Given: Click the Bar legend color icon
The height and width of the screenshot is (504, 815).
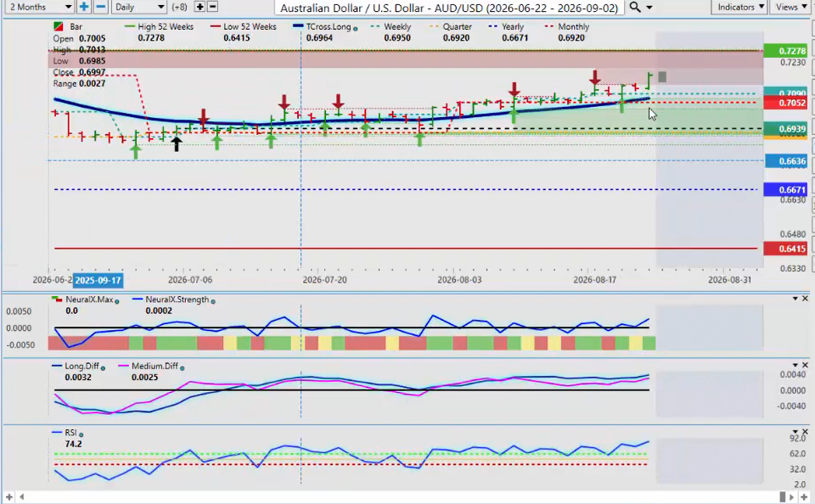Looking at the screenshot, I should pyautogui.click(x=59, y=26).
